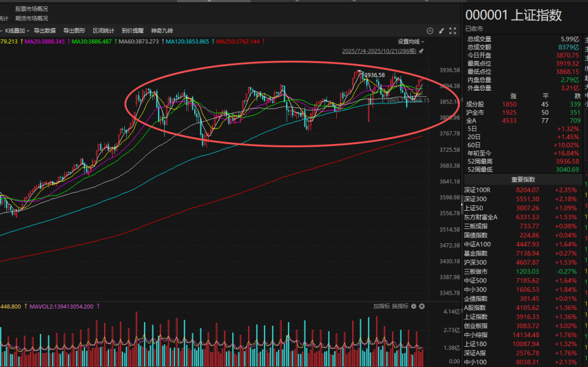Viewport: 588px width, 367px height.
Task: Open 上证指数 row in 重要指数 list
Action: 522,317
